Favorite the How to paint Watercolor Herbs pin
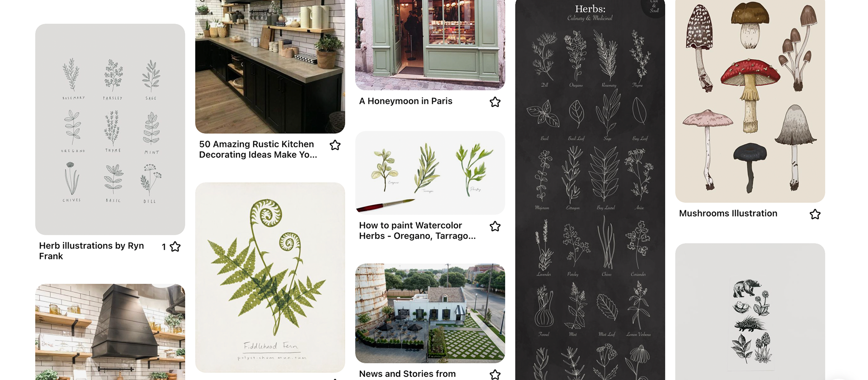The width and height of the screenshot is (868, 380). (x=495, y=226)
